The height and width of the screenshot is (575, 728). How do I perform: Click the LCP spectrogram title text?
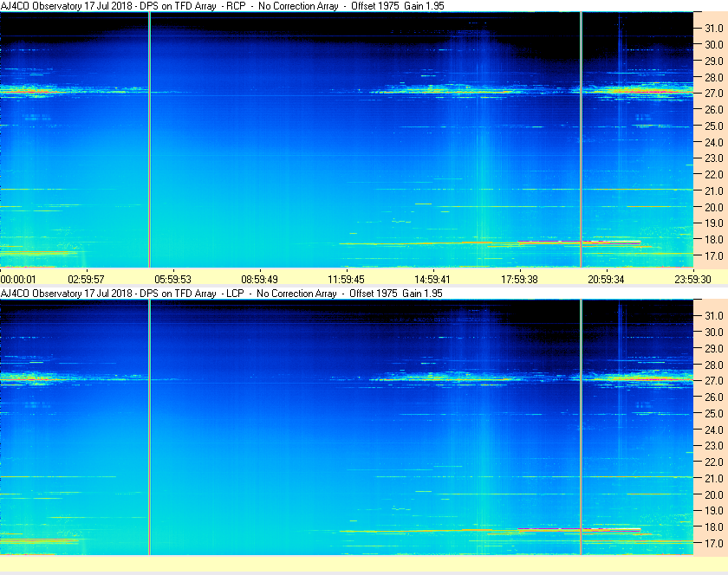click(x=222, y=294)
